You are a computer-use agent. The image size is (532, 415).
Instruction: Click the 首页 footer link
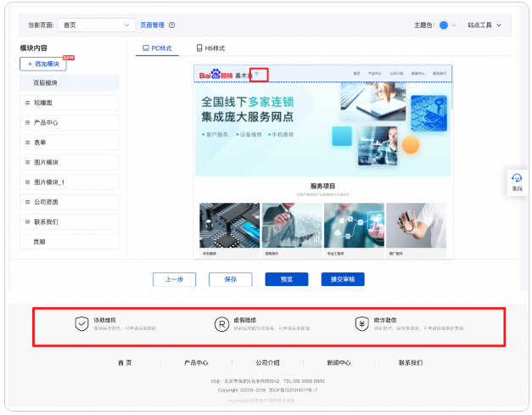pyautogui.click(x=125, y=362)
